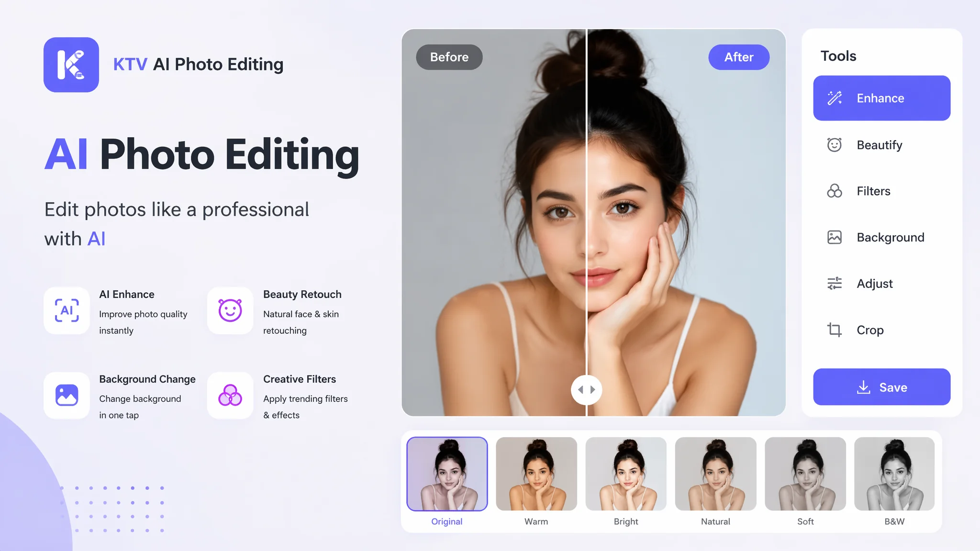Screen dimensions: 980x551
Task: Click the After label pill
Action: (x=739, y=57)
